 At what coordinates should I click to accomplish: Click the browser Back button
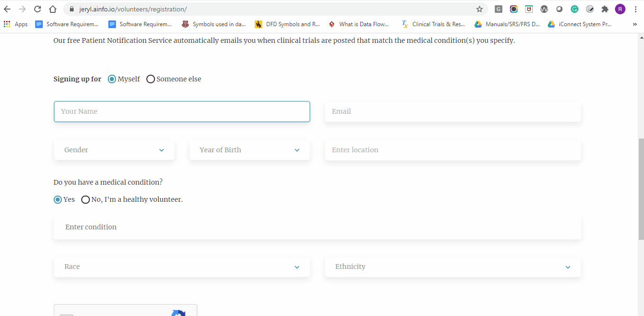[7, 9]
